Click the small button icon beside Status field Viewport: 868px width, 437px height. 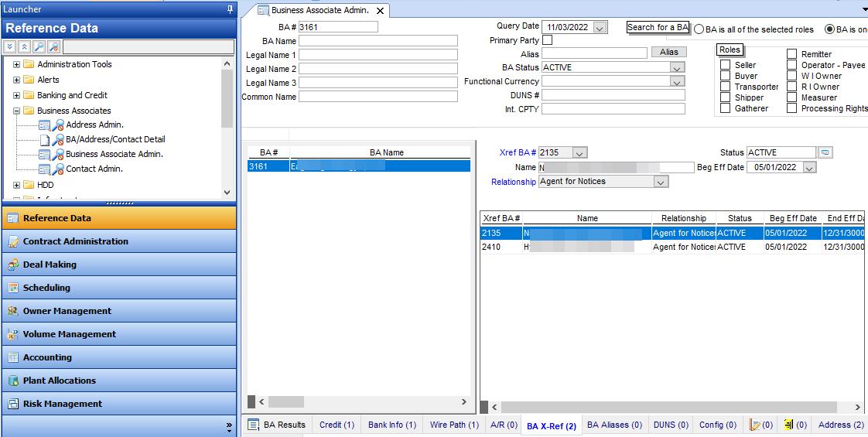[825, 152]
